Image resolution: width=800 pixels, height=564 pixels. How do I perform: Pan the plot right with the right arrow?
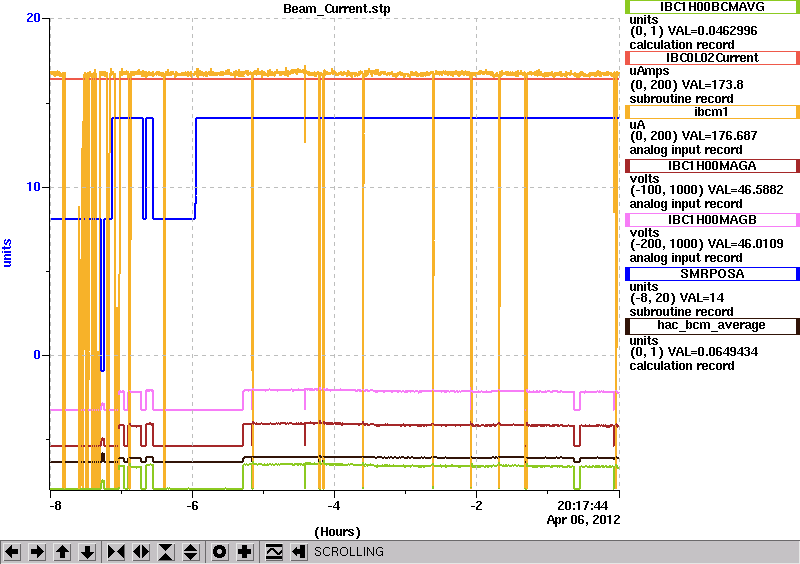click(37, 552)
